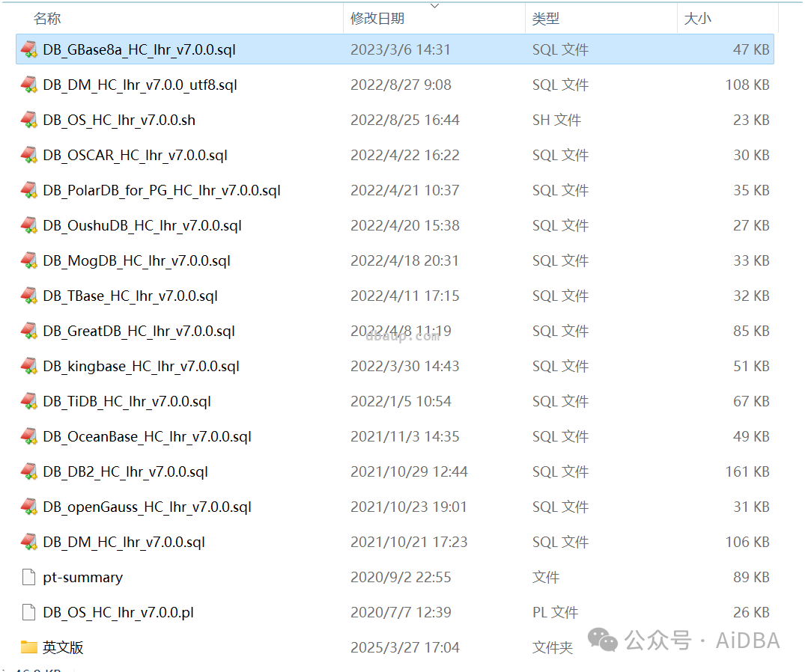Image resolution: width=805 pixels, height=672 pixels.
Task: Click the 161 KB size cell
Action: [x=747, y=471]
